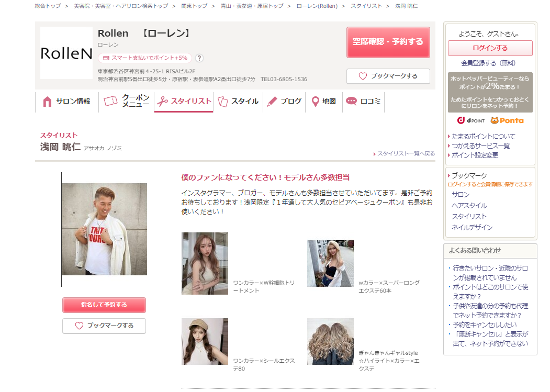The width and height of the screenshot is (550, 392).
Task: Click ブックマークする under the stylist photo
Action: (104, 326)
